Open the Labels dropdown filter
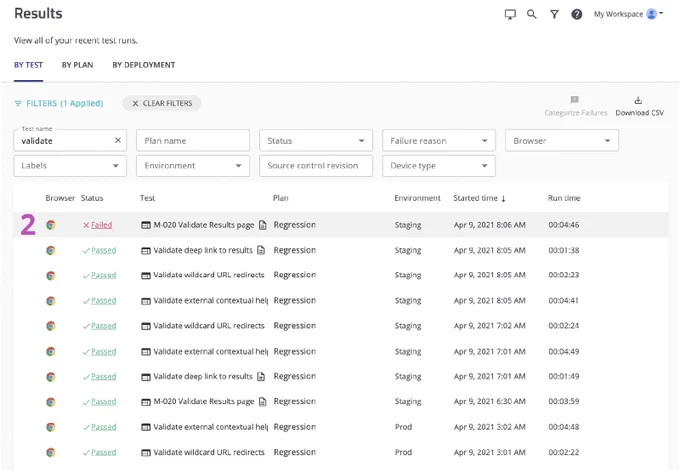680x473 pixels. (70, 166)
